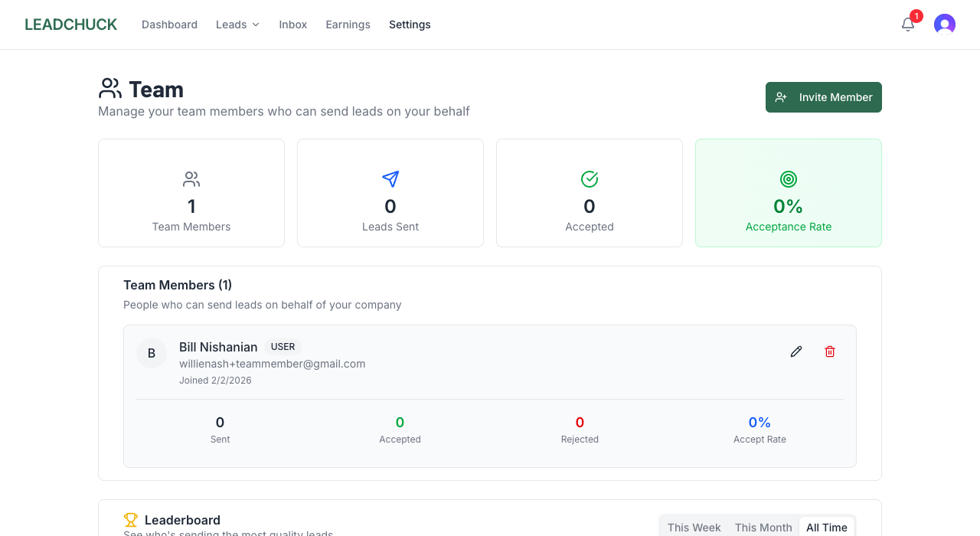Click the Team Members (1) heading
Viewport: 980px width, 536px height.
(x=178, y=285)
